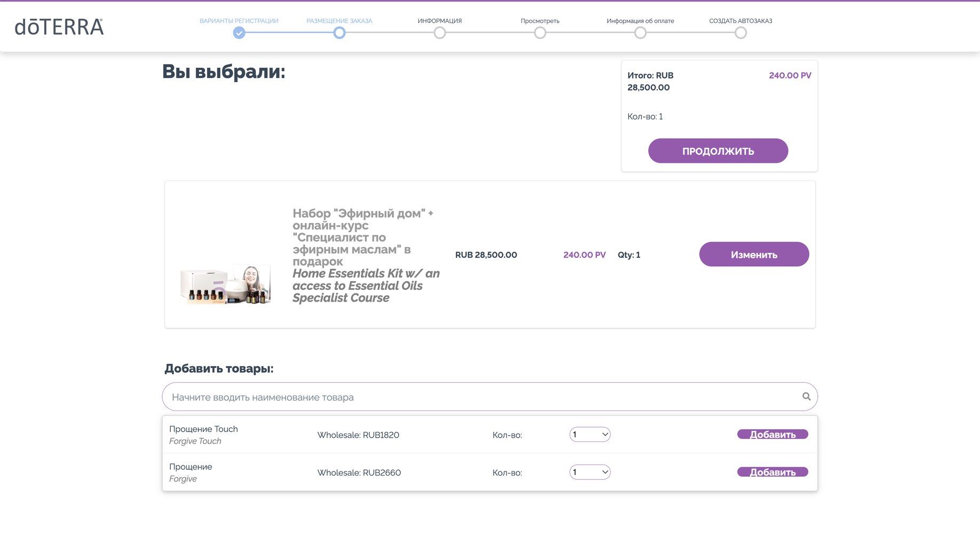The width and height of the screenshot is (980, 553).
Task: Open ВАРИАНТЫ РЕГИСТРАЦИИ step label
Action: [239, 21]
